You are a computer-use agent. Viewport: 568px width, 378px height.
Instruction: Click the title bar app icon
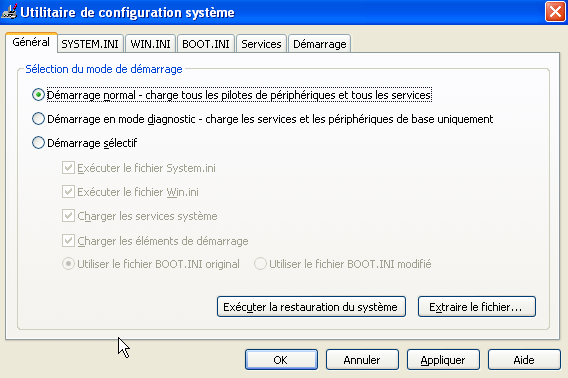point(9,11)
